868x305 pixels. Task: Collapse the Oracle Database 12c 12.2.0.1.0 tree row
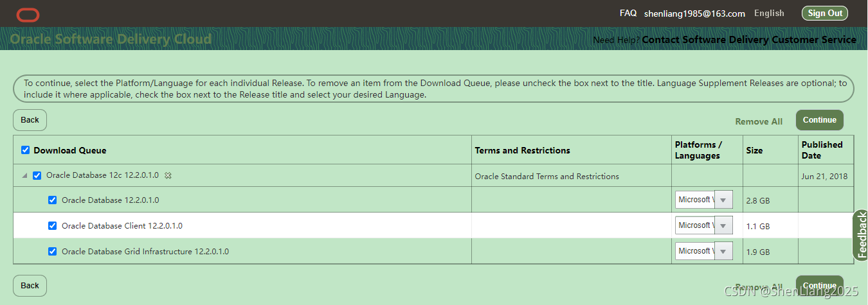click(x=24, y=175)
